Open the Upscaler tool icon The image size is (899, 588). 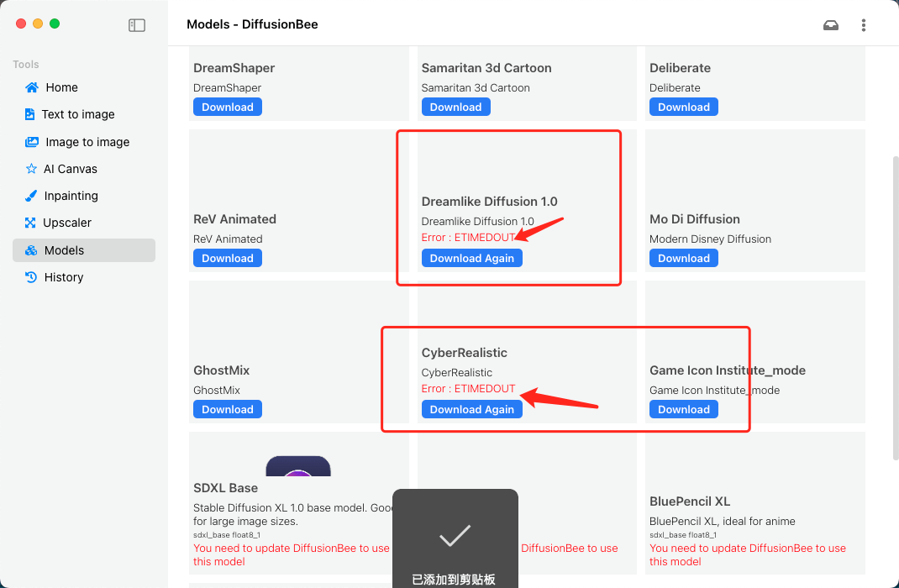[x=31, y=223]
